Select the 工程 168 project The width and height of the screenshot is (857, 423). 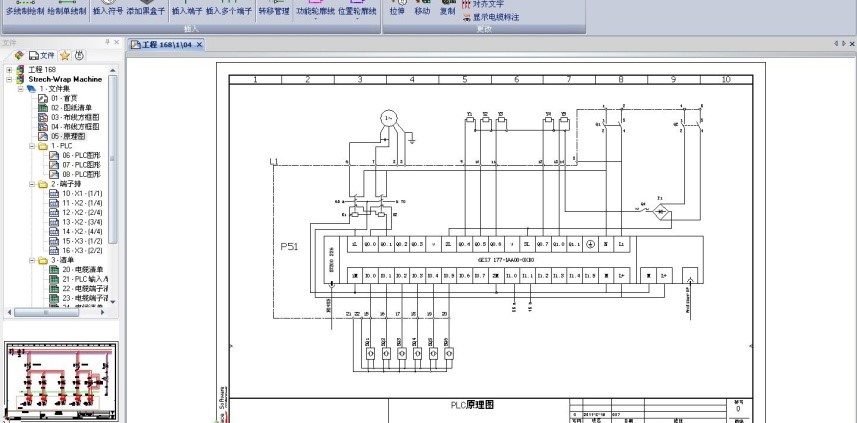(42, 70)
